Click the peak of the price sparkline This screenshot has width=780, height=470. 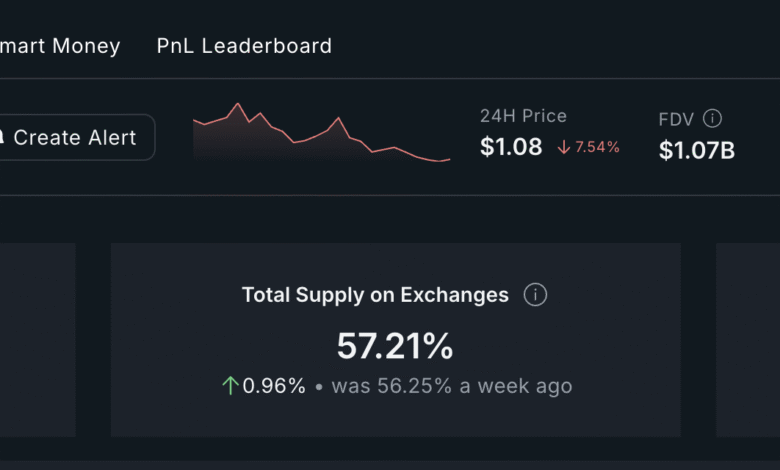click(238, 103)
